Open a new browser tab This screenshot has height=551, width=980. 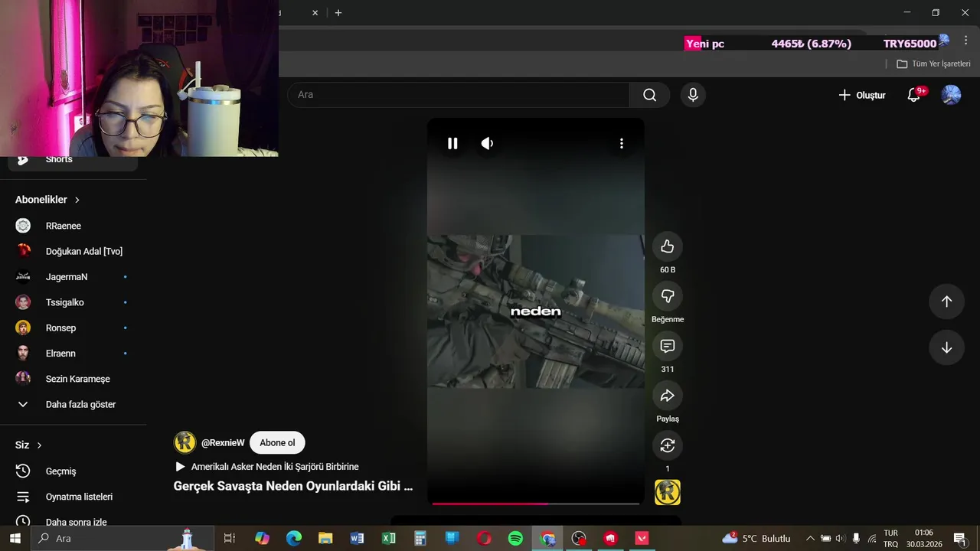(338, 13)
